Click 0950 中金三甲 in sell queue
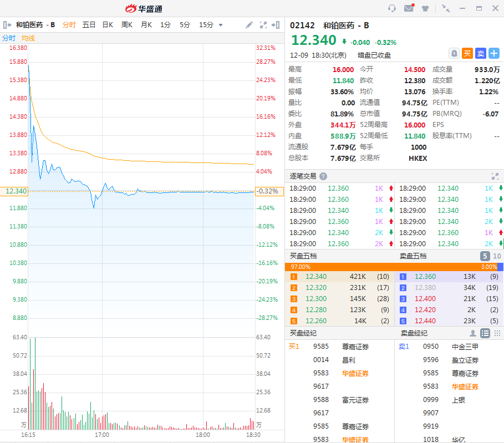This screenshot has width=504, height=443. [x=451, y=347]
